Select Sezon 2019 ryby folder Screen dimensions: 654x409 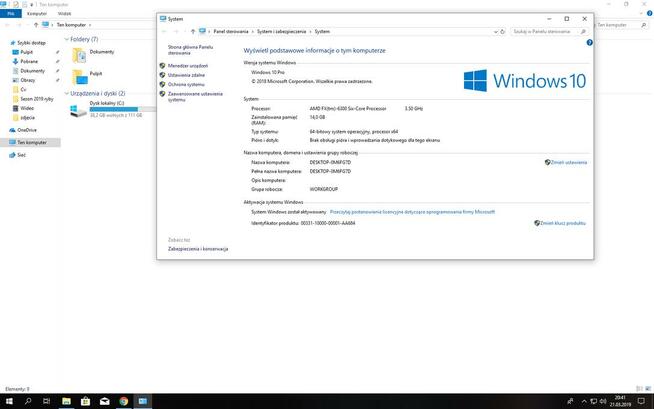(37, 99)
